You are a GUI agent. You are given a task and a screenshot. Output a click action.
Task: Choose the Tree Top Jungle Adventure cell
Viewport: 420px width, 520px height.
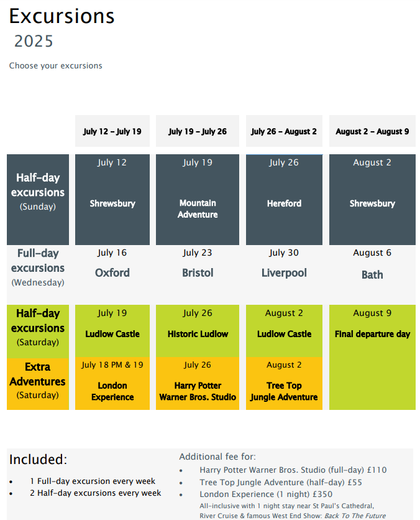click(x=284, y=383)
